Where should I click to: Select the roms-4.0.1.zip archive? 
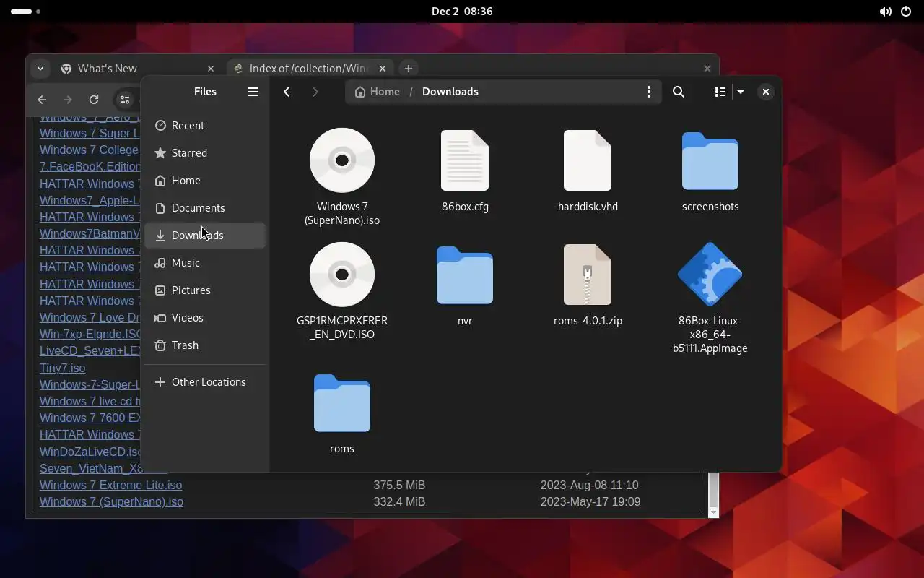click(588, 285)
